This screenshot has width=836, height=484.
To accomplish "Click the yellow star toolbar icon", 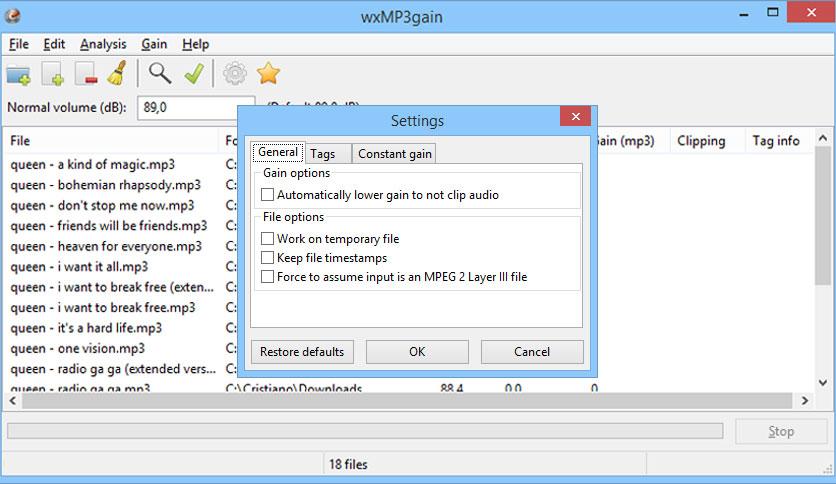I will click(x=268, y=74).
